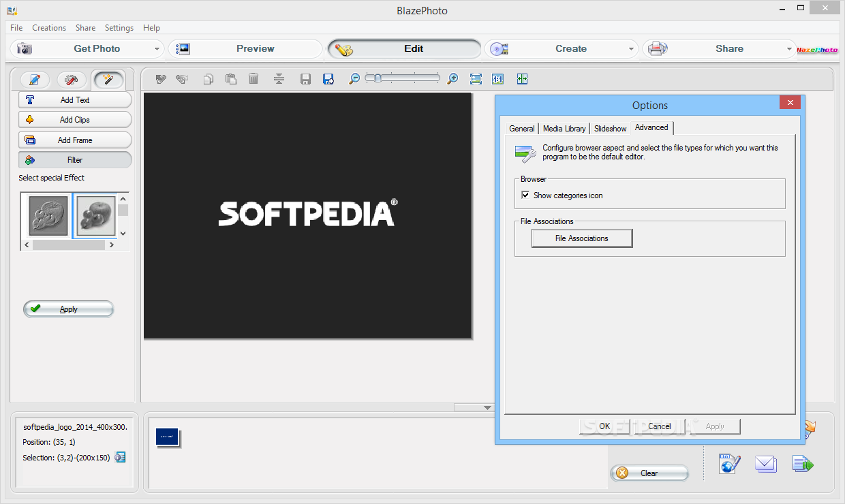The height and width of the screenshot is (504, 845).
Task: Click the fit-to-window icon
Action: click(x=476, y=79)
